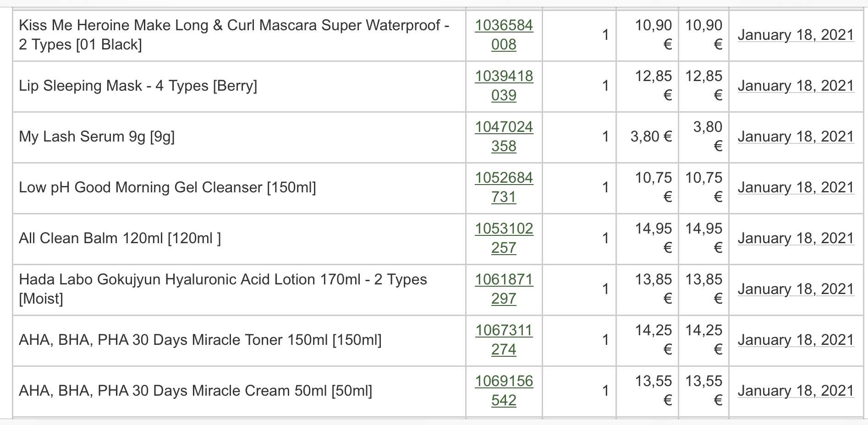Click the date link for Lip Sleeping Mask
Screen dimensions: 868x425
[796, 86]
